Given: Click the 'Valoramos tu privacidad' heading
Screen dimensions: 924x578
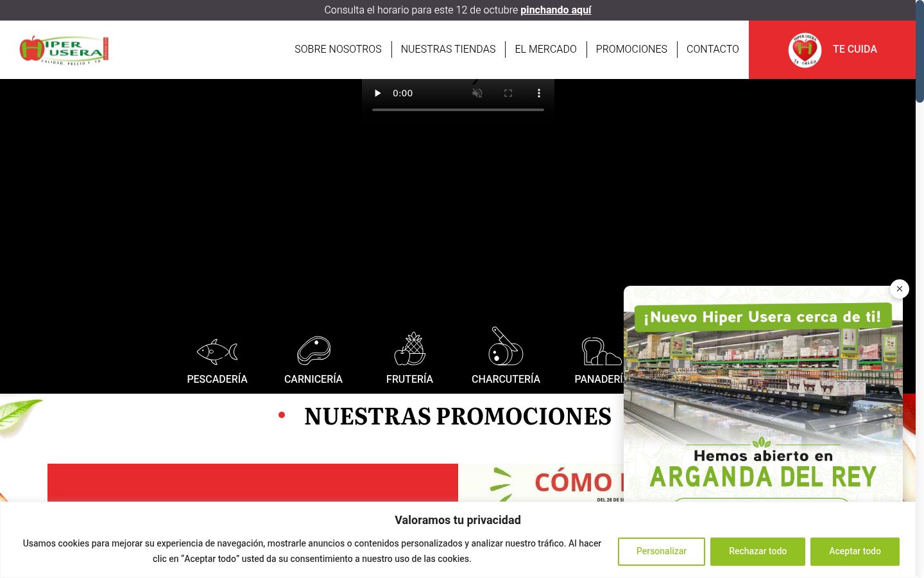Looking at the screenshot, I should pyautogui.click(x=458, y=520).
